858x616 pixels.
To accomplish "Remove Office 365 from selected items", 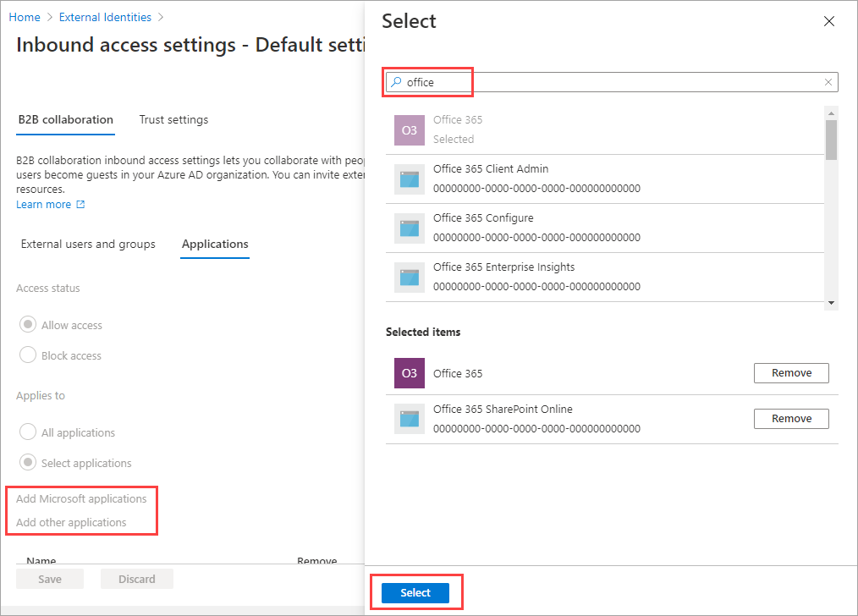I will pyautogui.click(x=791, y=373).
